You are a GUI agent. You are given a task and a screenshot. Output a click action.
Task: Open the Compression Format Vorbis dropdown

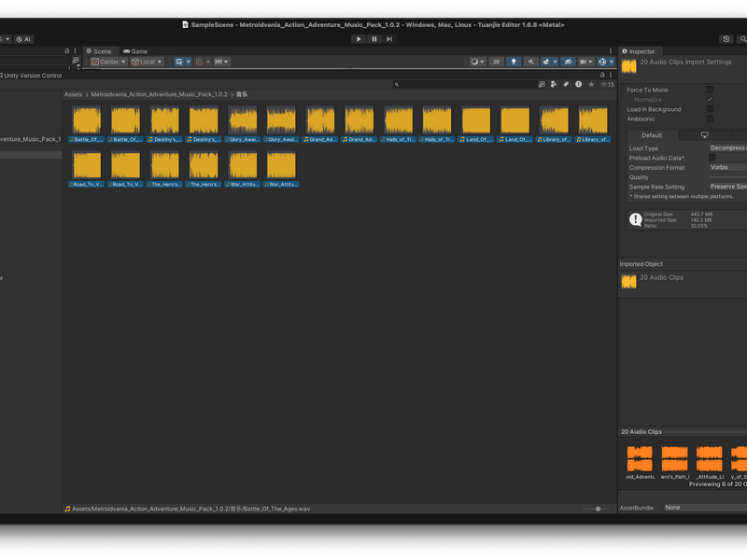(x=728, y=167)
